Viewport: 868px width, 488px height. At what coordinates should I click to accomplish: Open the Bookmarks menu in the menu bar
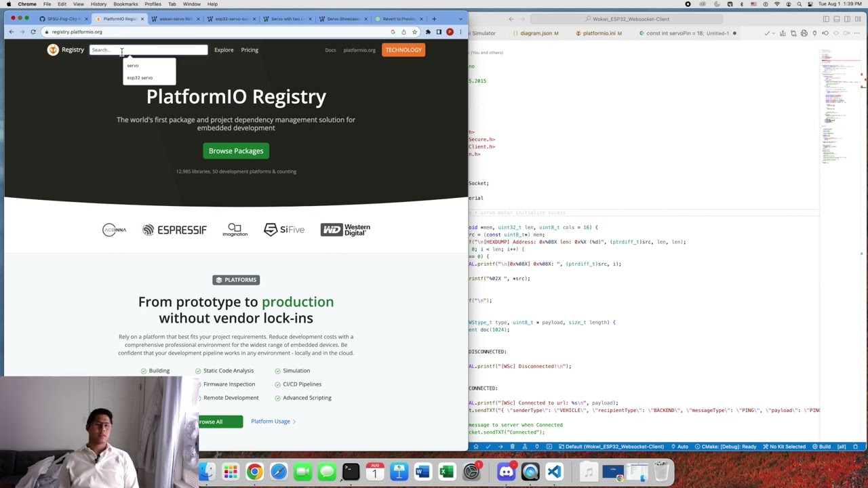(x=125, y=4)
